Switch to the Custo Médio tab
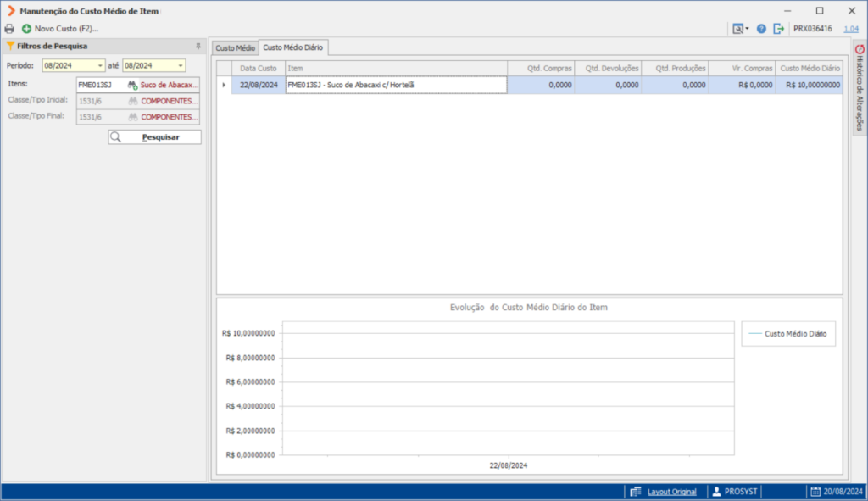The height and width of the screenshot is (501, 868). point(236,48)
